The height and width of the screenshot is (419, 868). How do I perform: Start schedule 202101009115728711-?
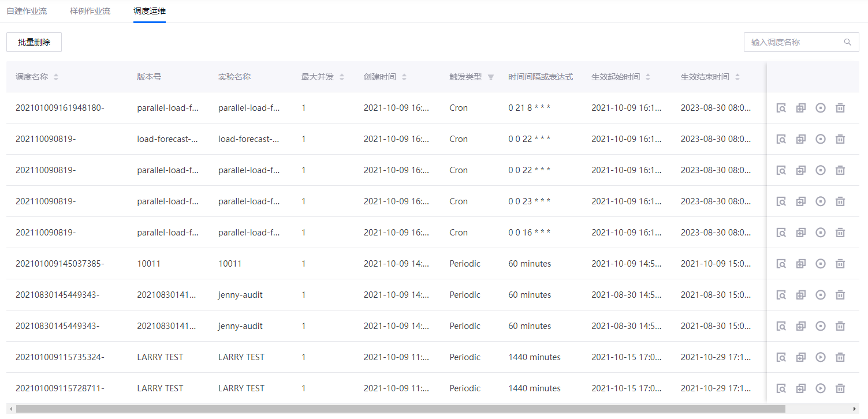820,388
